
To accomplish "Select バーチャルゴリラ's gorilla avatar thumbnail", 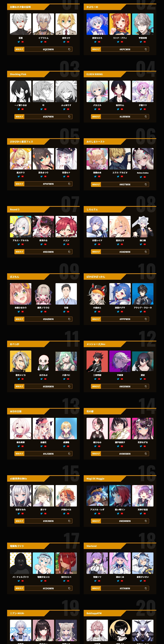I will tap(21, 563).
